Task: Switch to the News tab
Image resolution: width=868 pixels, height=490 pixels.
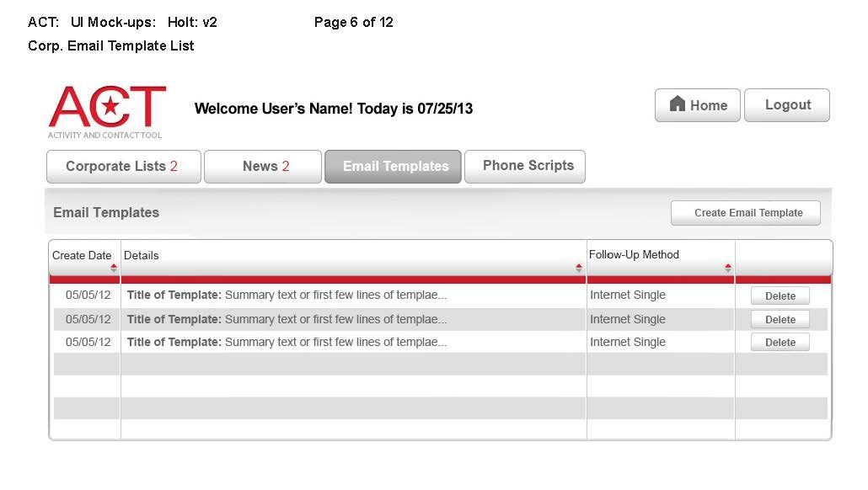Action: 263,167
